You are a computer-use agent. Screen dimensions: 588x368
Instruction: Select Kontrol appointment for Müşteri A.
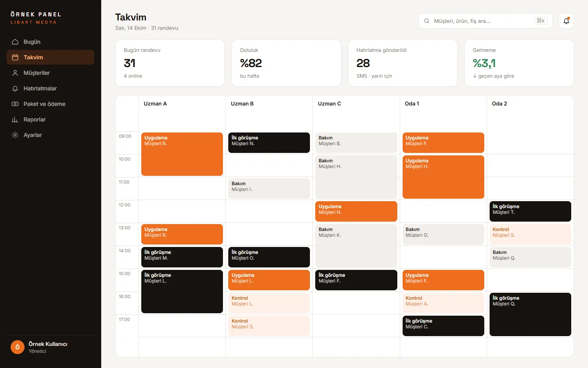(x=443, y=303)
